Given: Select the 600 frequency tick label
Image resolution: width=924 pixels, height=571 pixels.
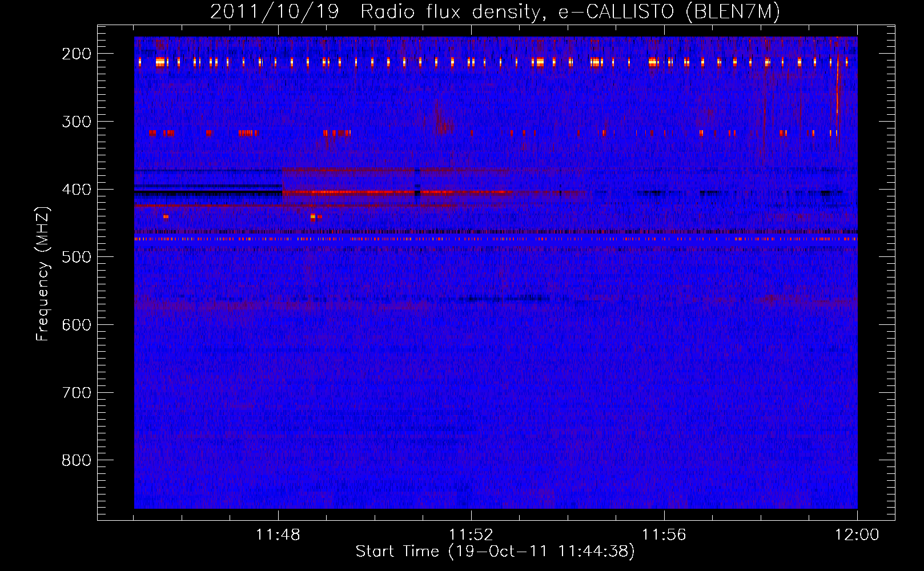Looking at the screenshot, I should point(77,325).
